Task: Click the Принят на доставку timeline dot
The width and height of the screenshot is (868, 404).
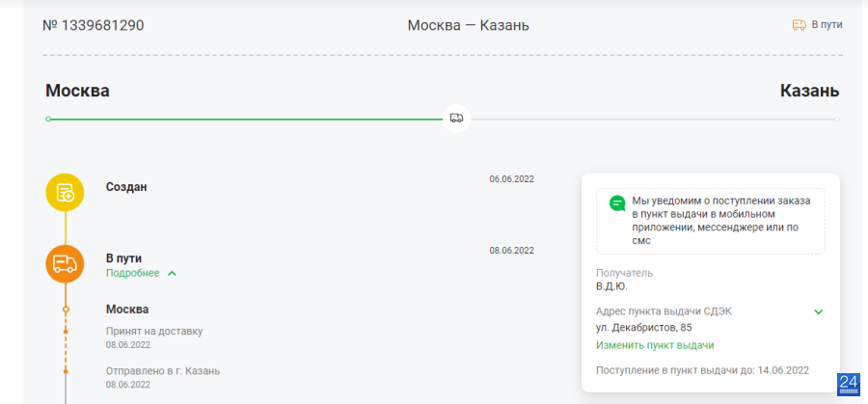Action: (x=66, y=332)
